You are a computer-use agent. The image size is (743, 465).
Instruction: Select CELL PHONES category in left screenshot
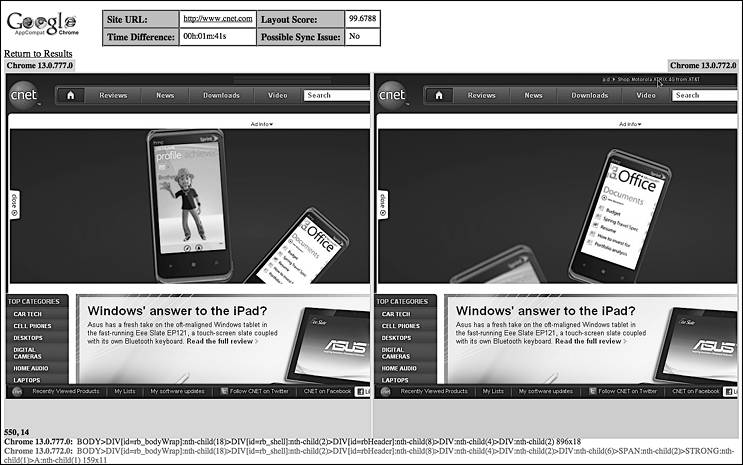pos(32,326)
